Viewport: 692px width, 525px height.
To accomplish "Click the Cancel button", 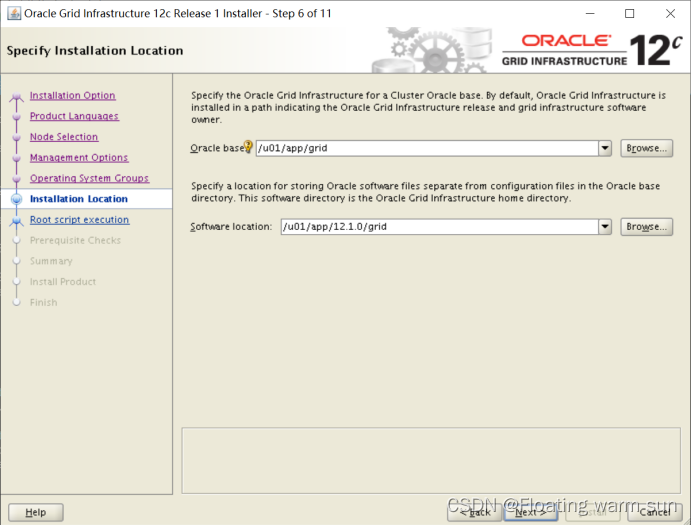I will (655, 512).
